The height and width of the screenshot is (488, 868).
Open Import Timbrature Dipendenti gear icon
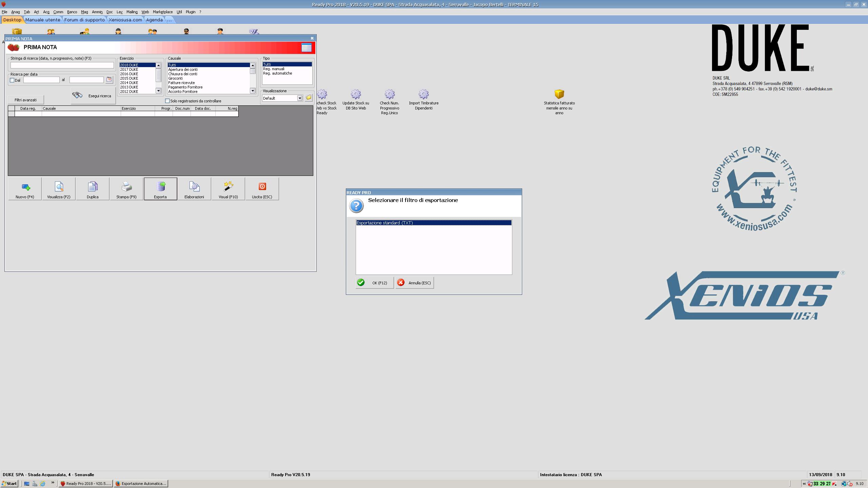[x=423, y=94]
